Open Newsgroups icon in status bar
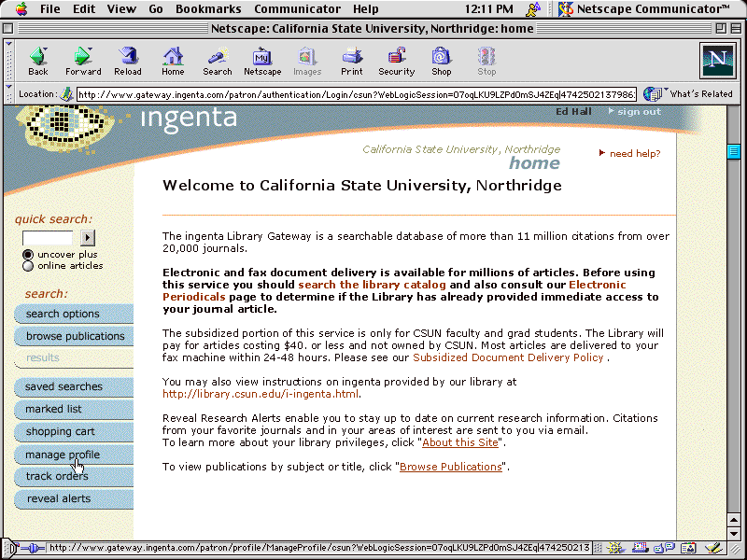 point(664,549)
